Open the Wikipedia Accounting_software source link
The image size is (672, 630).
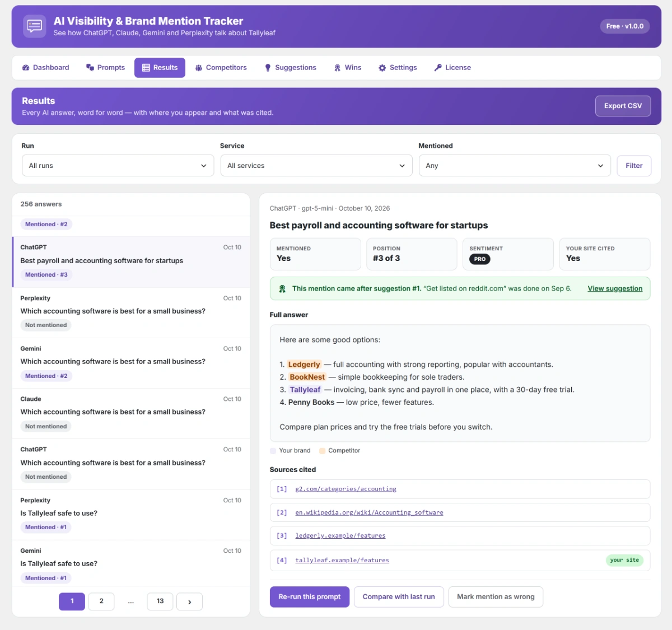pos(369,513)
